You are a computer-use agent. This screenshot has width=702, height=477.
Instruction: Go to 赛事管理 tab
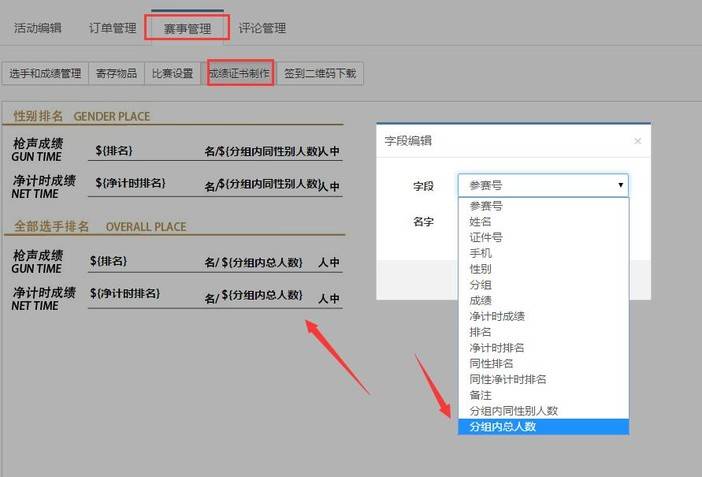pyautogui.click(x=187, y=28)
